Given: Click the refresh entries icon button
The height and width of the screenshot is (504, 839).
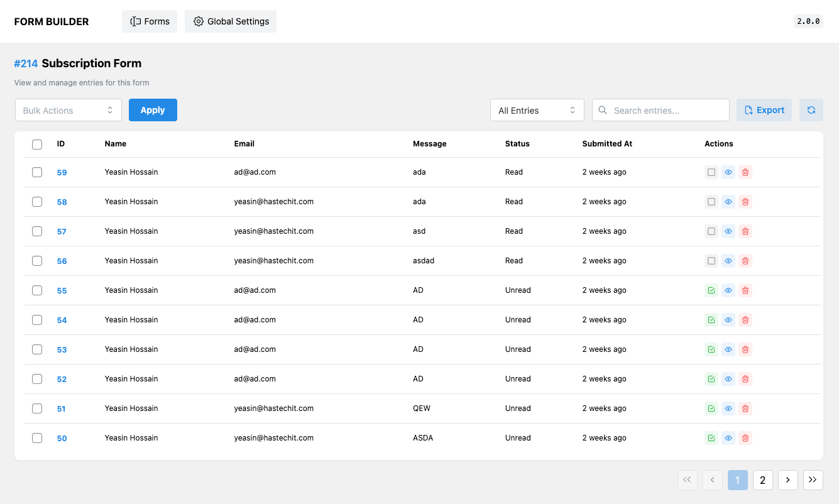Looking at the screenshot, I should [811, 110].
